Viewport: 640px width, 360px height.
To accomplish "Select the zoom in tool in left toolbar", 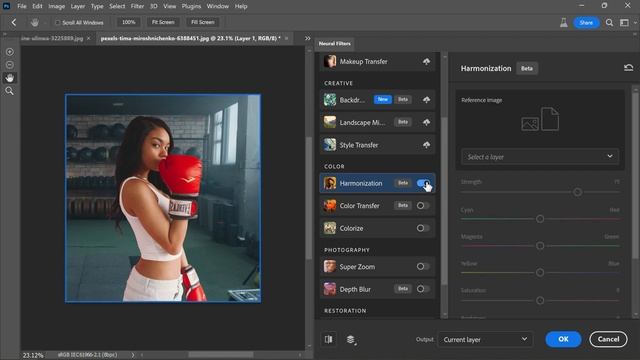I will click(10, 52).
